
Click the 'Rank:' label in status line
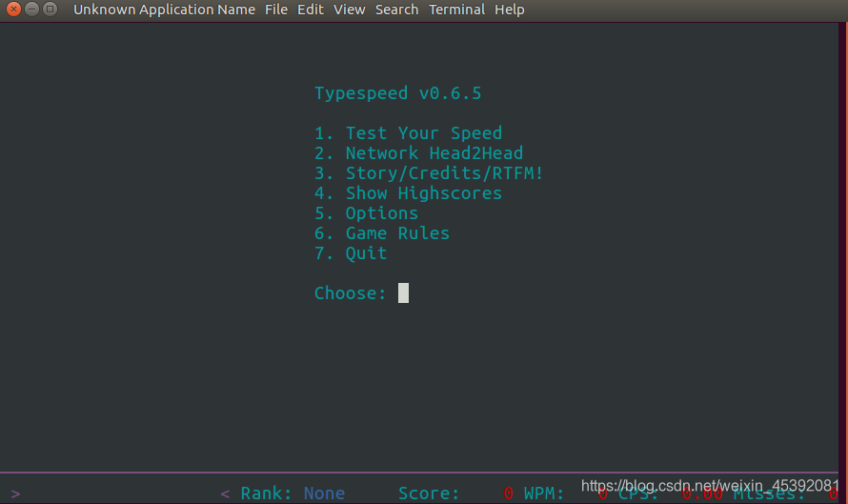pos(266,494)
